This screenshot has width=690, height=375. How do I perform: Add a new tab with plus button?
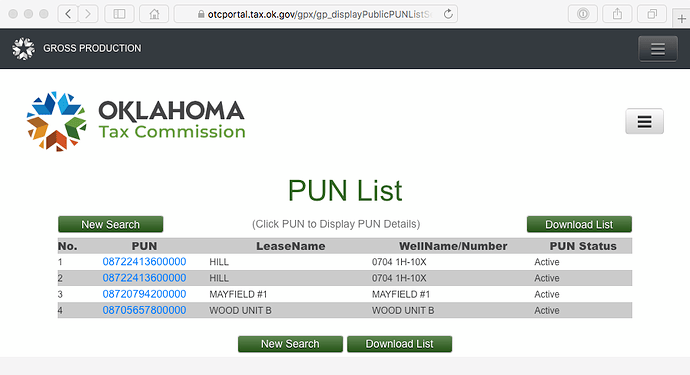(x=681, y=19)
